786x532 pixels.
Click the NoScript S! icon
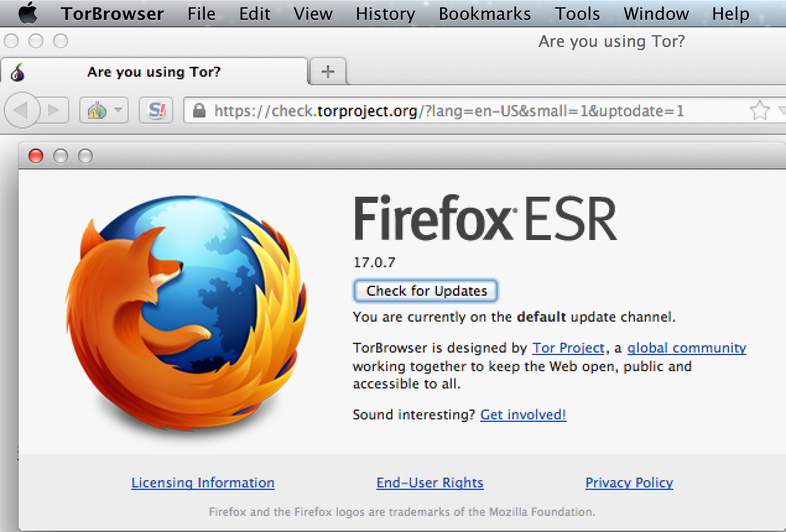157,111
